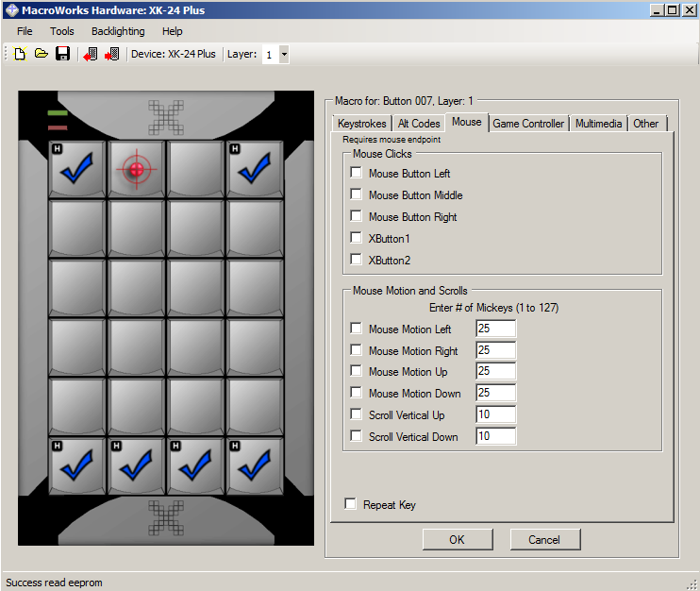Image resolution: width=700 pixels, height=591 pixels.
Task: Open the Layer dropdown
Action: coord(284,55)
